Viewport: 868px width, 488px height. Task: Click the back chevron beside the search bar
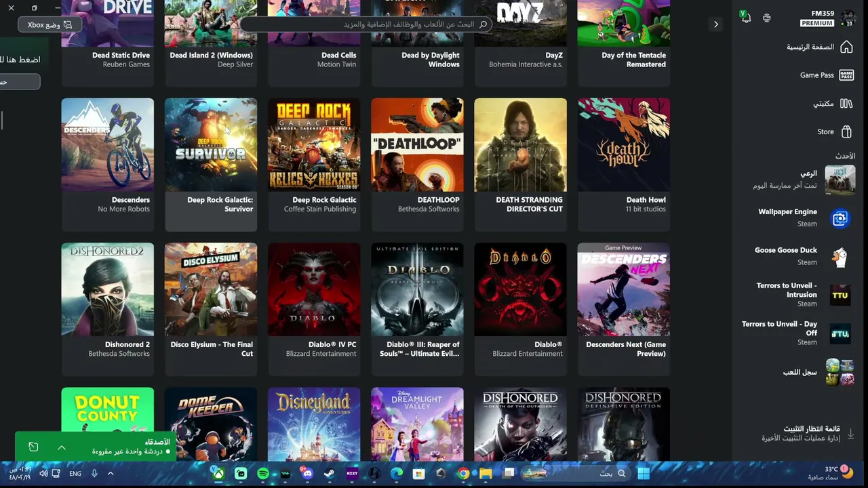(716, 24)
